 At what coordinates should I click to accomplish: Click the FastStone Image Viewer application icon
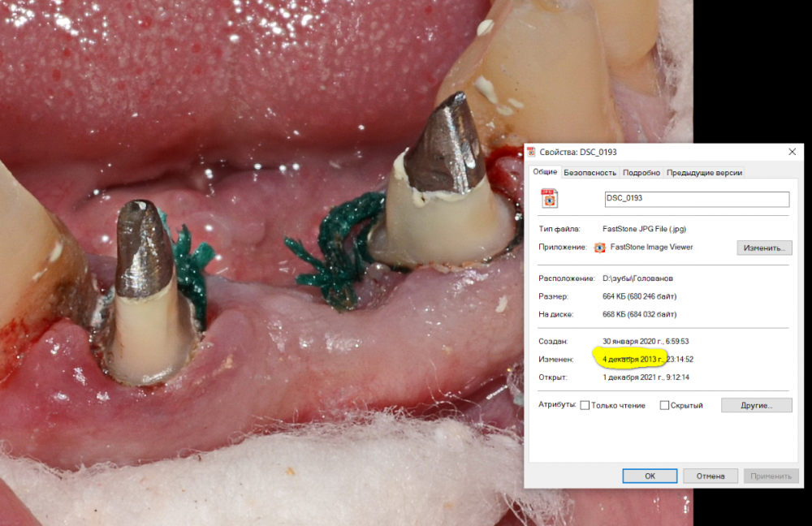pyautogui.click(x=599, y=248)
